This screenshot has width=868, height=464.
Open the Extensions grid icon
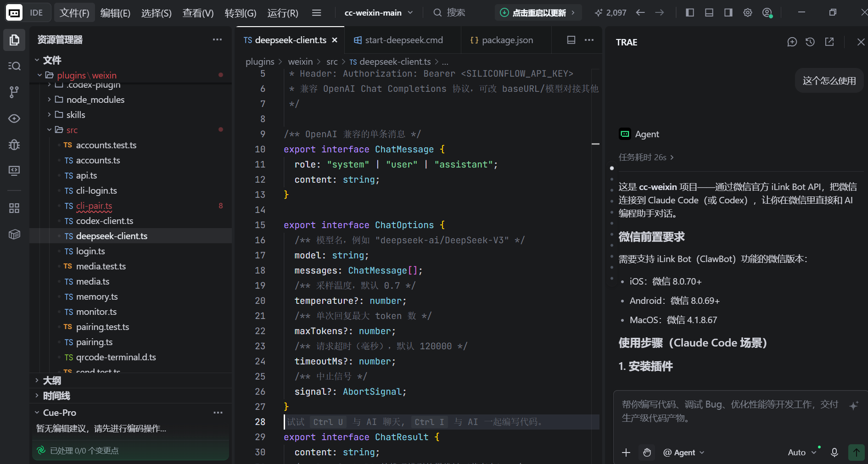pyautogui.click(x=14, y=208)
